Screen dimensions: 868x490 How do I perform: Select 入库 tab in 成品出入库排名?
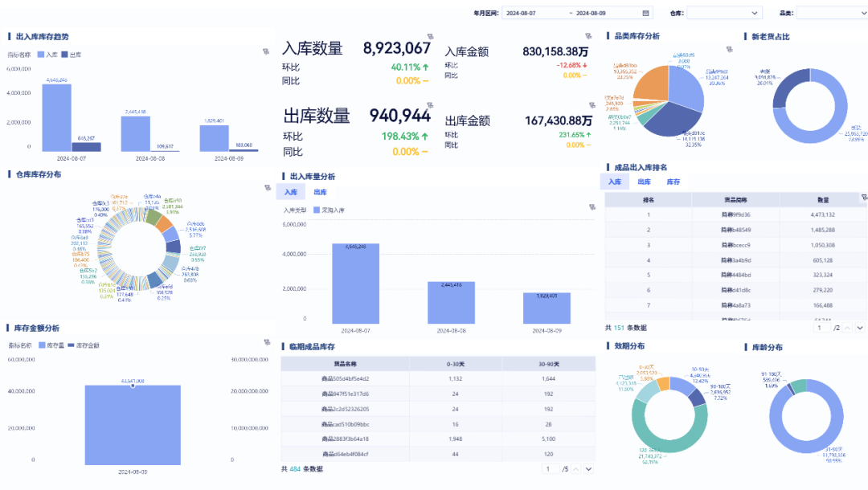tap(615, 182)
